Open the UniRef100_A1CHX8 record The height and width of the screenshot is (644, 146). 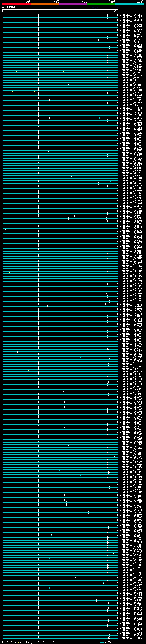coord(131,82)
